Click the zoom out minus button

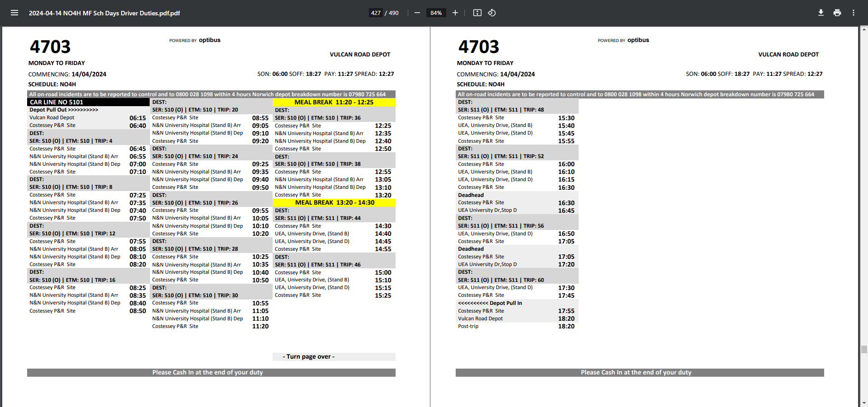(417, 13)
